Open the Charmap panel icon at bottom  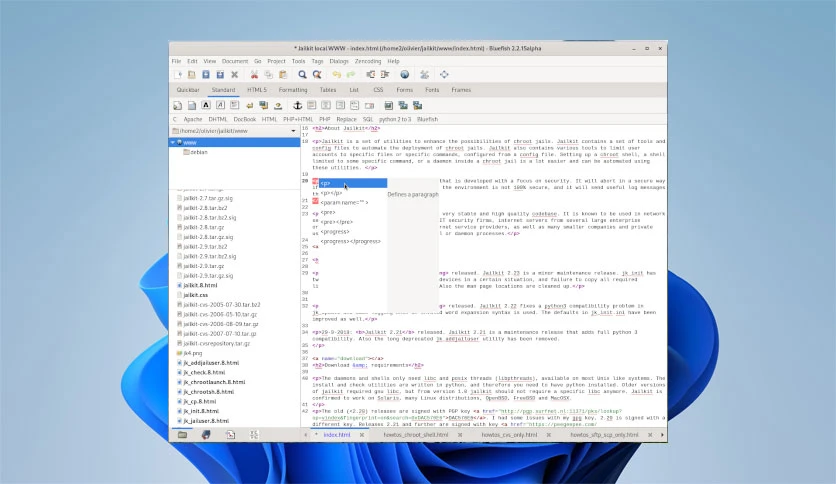tap(254, 435)
